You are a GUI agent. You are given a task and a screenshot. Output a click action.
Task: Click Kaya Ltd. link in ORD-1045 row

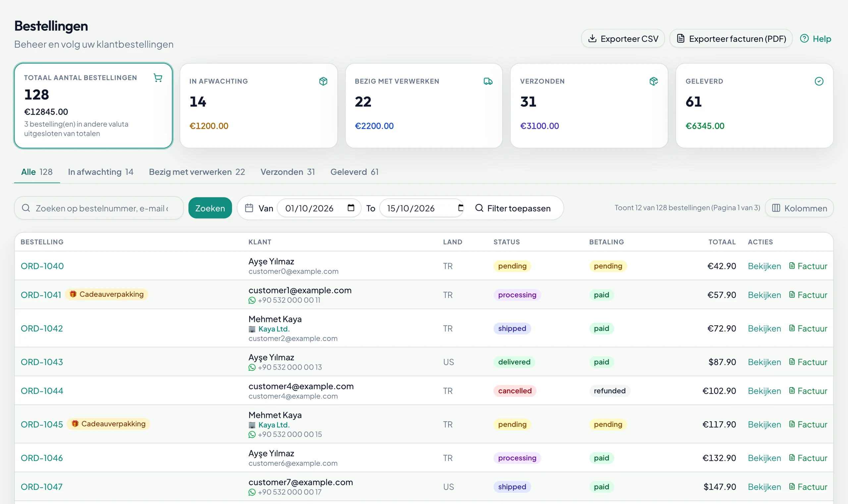tap(274, 425)
